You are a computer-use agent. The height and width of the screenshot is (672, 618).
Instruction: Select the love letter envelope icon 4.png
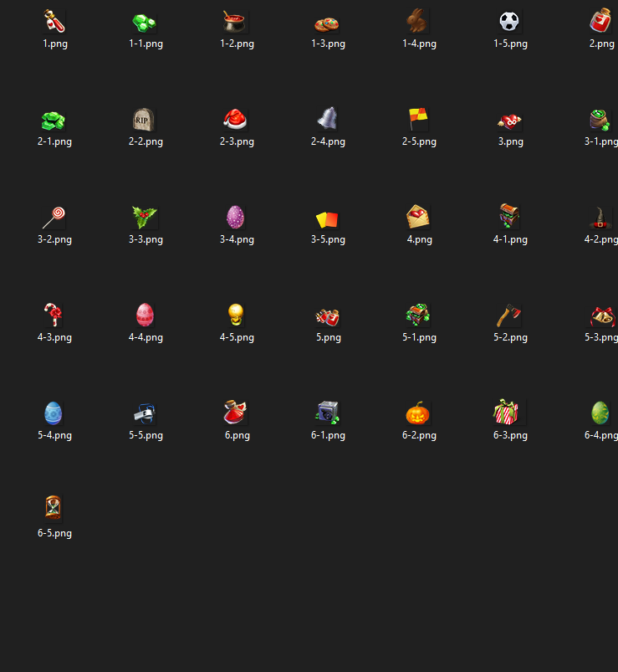tap(418, 217)
